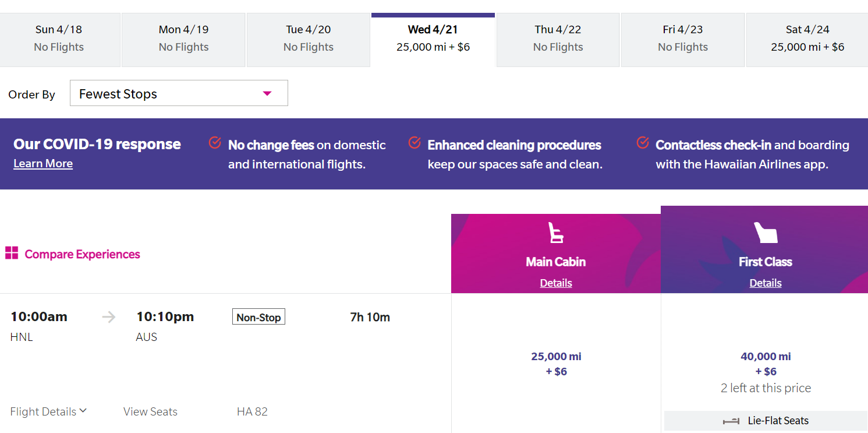Click the checkmark icon beside No change fees
868x433 pixels.
pos(215,142)
